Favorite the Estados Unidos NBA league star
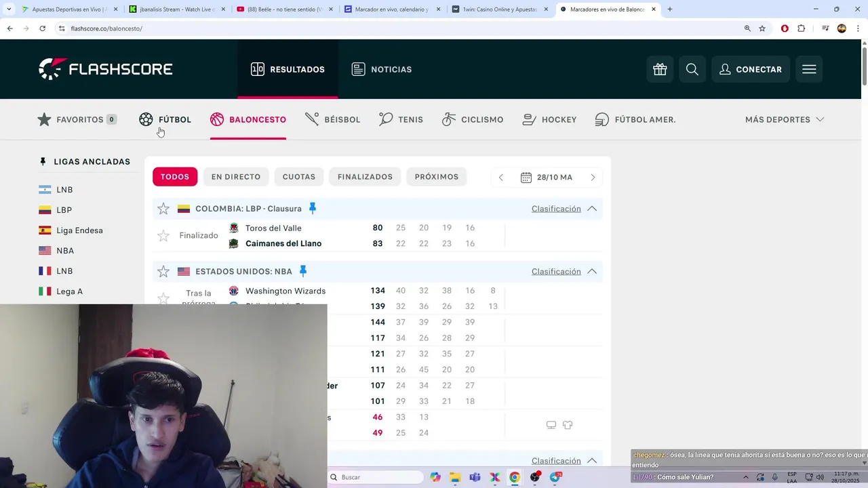 click(x=163, y=272)
